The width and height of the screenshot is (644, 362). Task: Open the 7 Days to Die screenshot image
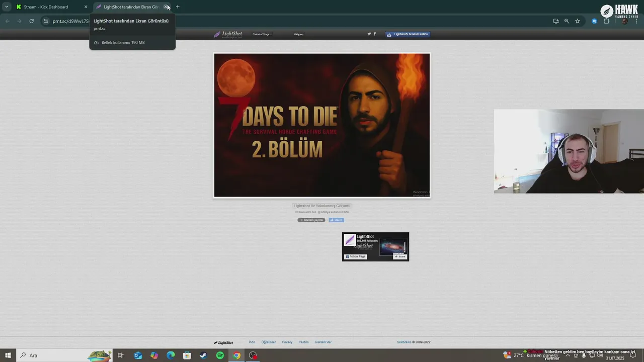[x=322, y=125]
